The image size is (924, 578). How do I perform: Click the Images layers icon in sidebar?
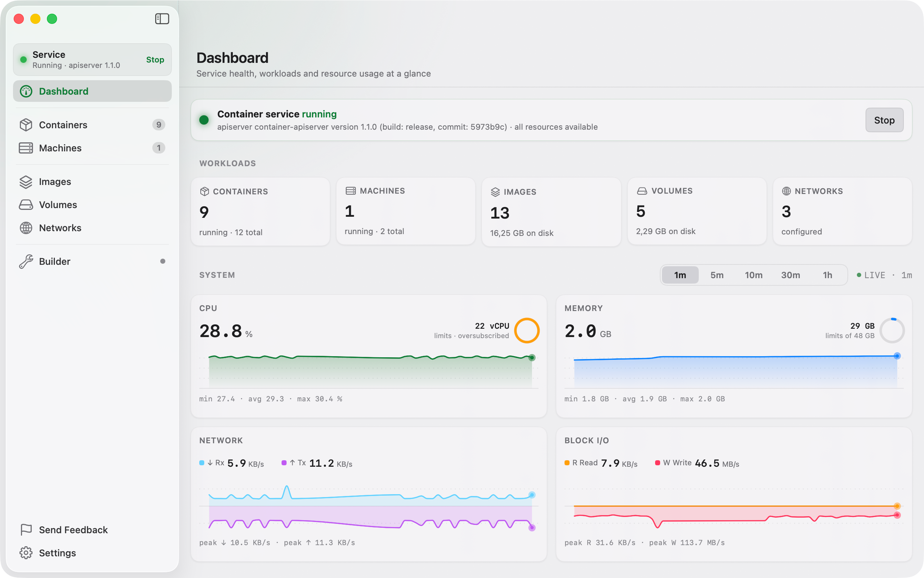point(26,182)
